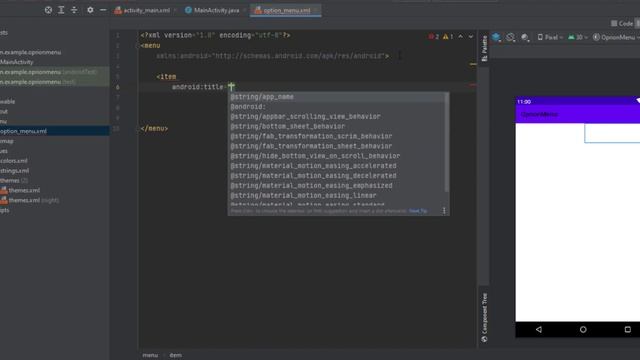Viewport: 640px width, 360px height.
Task: Click the orientation for preview icon
Action: tap(511, 38)
